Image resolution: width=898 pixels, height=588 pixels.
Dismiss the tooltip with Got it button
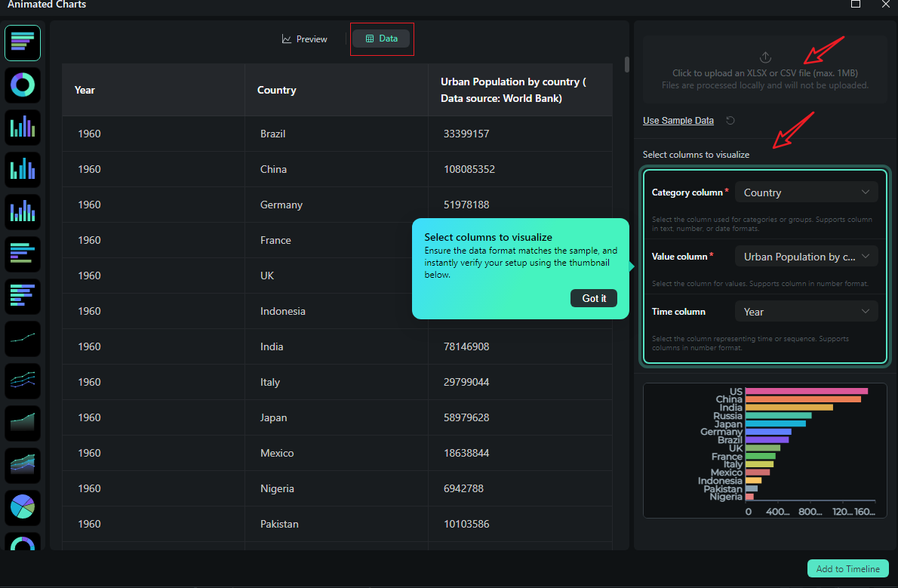[x=594, y=298]
